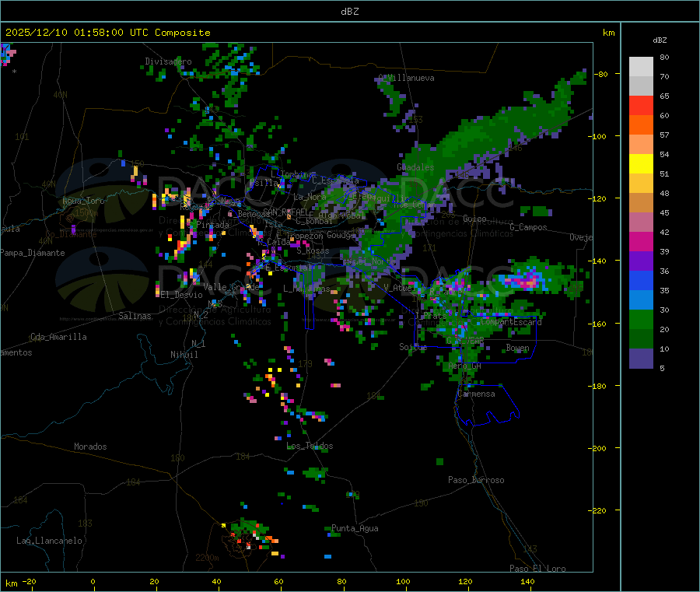Click the Paso_El_Loro map label

click(538, 569)
